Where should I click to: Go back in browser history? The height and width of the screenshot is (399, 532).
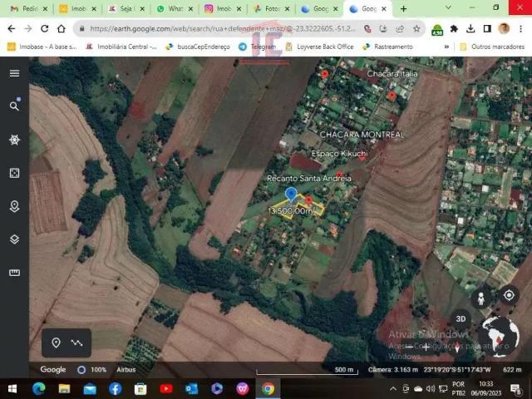11,29
